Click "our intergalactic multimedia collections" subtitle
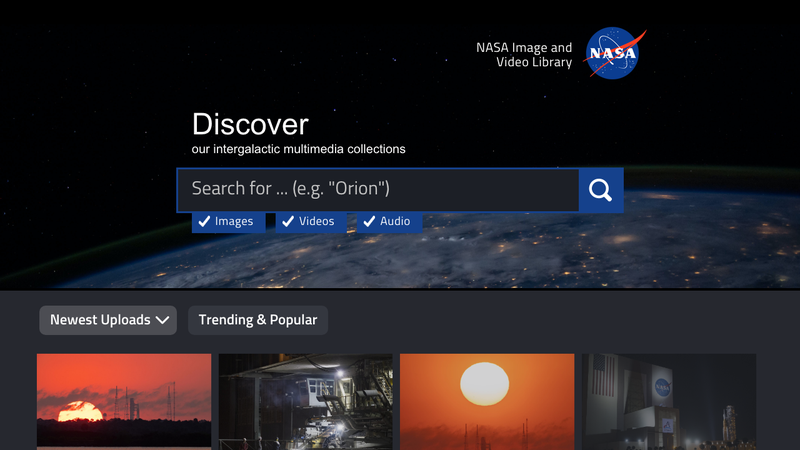Viewport: 800px width, 450px height. point(298,149)
